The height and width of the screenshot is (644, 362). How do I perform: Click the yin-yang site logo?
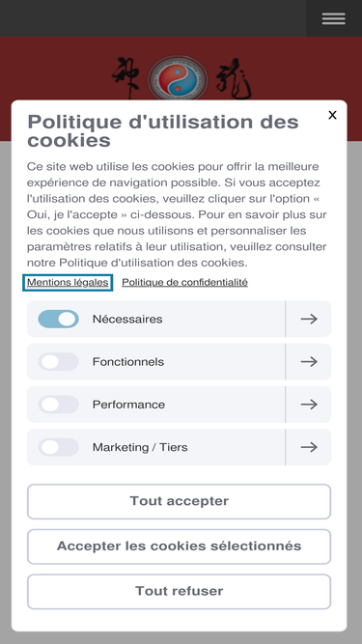pyautogui.click(x=178, y=78)
